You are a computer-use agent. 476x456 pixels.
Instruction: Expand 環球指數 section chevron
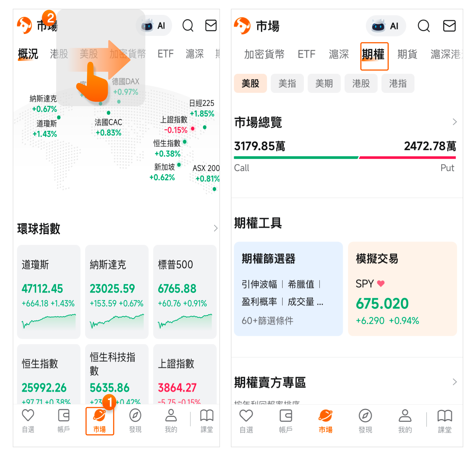tap(216, 228)
